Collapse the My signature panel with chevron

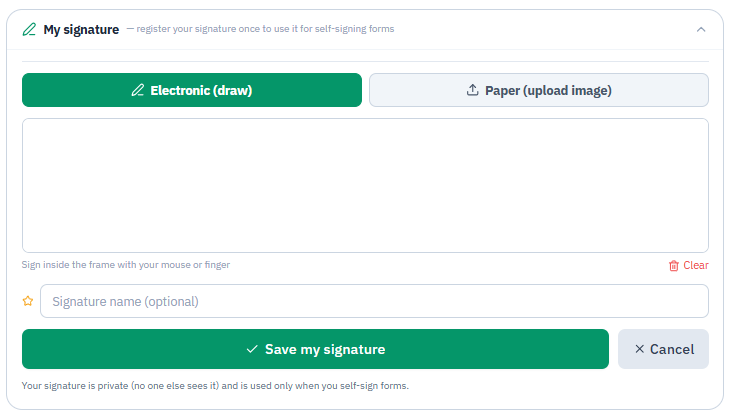point(701,29)
